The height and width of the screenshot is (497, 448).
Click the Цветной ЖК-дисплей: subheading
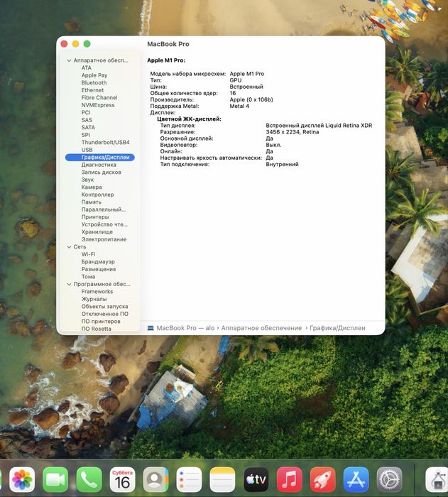(x=190, y=119)
